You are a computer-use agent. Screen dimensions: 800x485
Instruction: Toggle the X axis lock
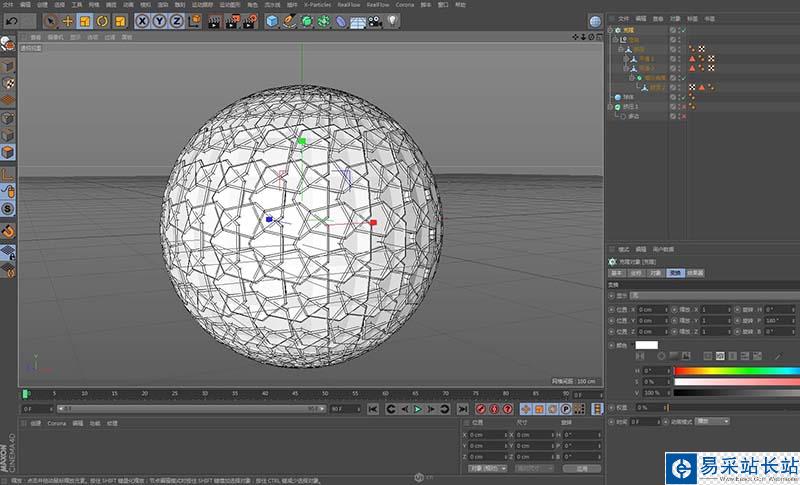click(143, 20)
